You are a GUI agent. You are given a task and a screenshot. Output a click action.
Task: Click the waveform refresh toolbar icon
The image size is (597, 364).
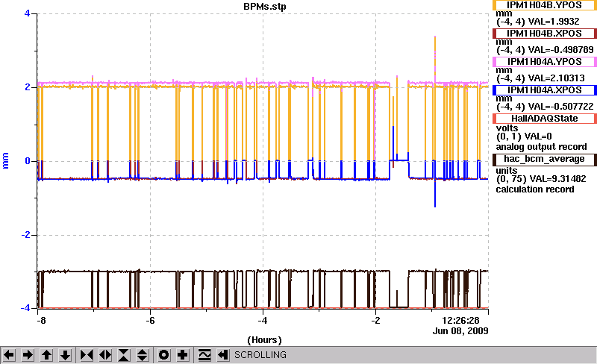click(x=204, y=355)
